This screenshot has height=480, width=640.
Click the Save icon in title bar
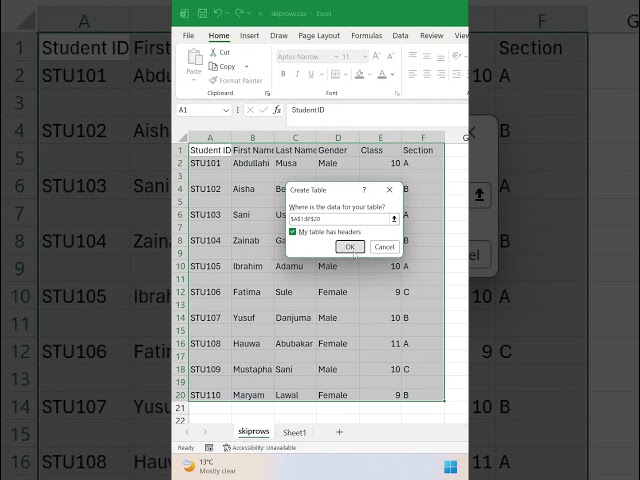tap(202, 13)
